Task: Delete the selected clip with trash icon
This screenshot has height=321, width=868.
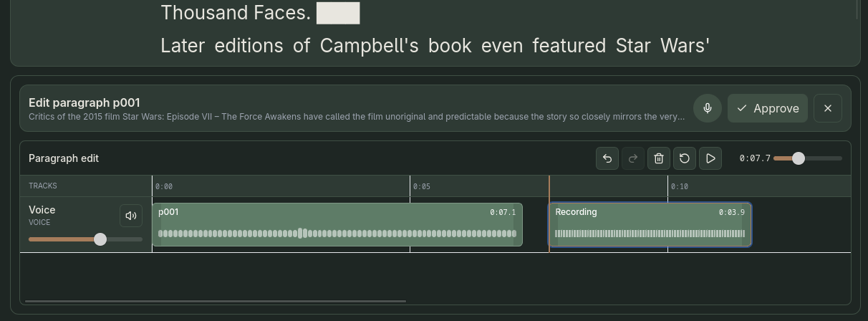Action: [659, 158]
